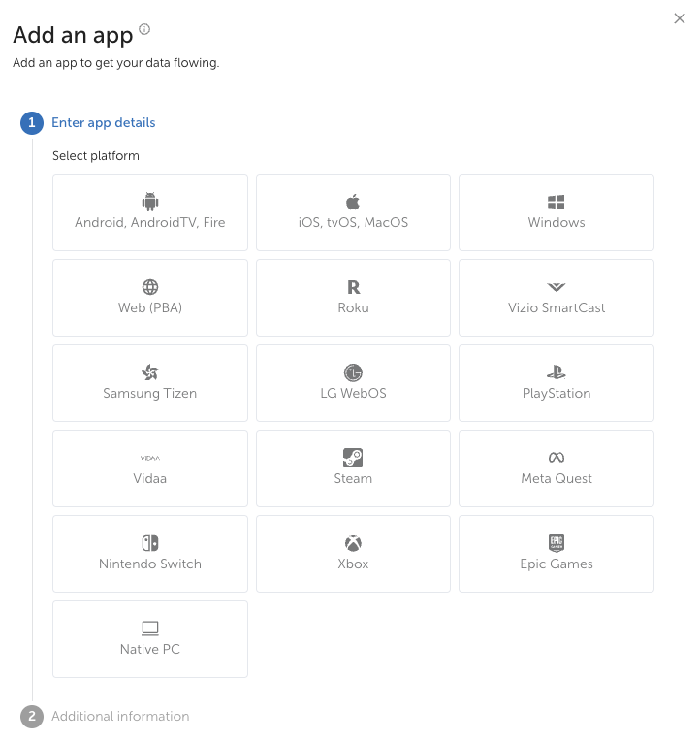Click the Roku R icon
The image size is (700, 741).
[x=353, y=287]
